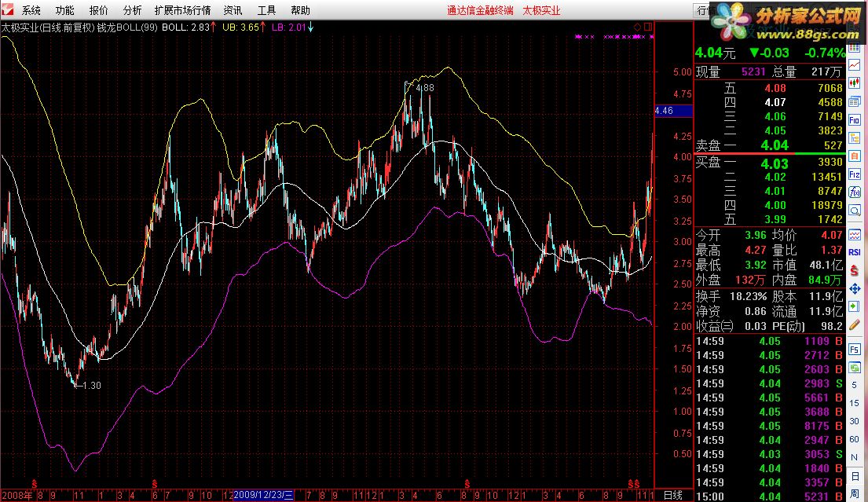The image size is (868, 502).
Task: Select the 60-minute period
Action: point(854,439)
